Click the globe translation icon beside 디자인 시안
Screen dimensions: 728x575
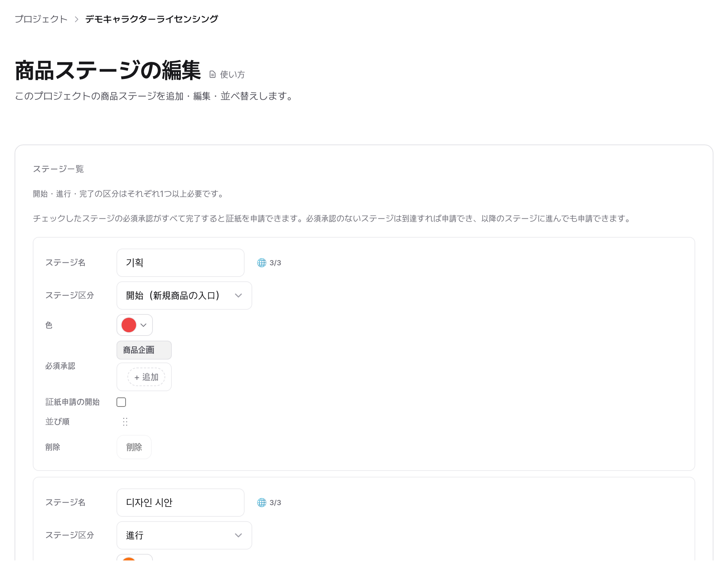[x=262, y=503]
